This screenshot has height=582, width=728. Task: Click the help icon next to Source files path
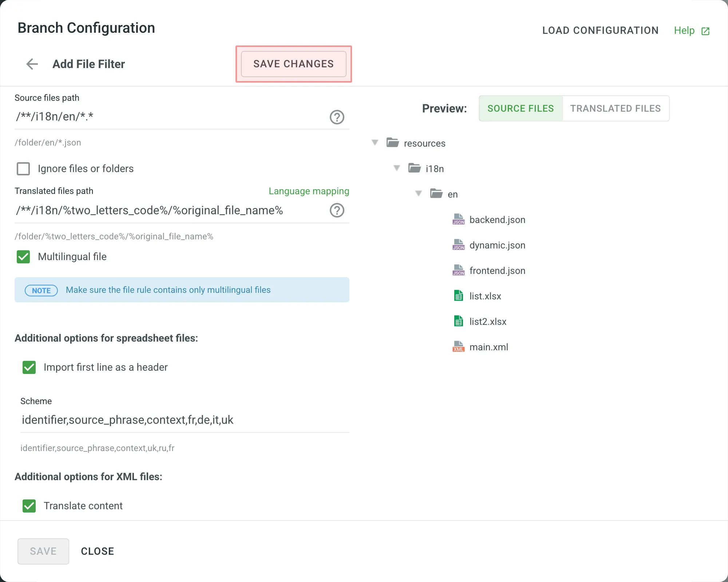pyautogui.click(x=337, y=117)
